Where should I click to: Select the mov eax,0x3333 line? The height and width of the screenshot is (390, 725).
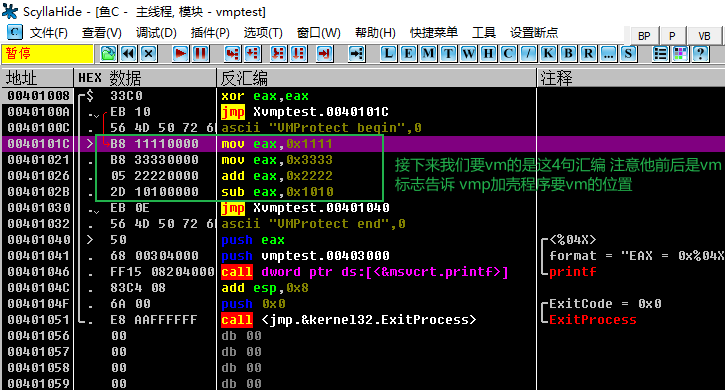click(x=362, y=160)
